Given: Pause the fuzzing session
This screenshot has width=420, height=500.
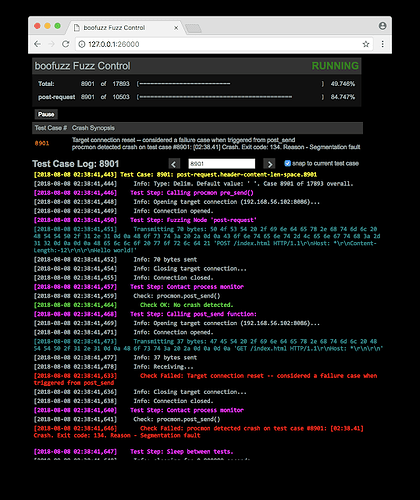Looking at the screenshot, I should (x=46, y=114).
